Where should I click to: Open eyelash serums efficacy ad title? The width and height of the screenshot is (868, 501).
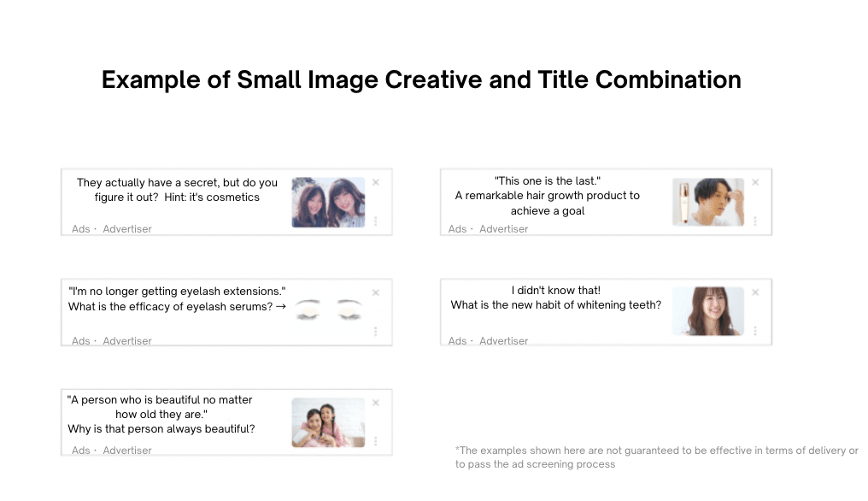pyautogui.click(x=177, y=298)
